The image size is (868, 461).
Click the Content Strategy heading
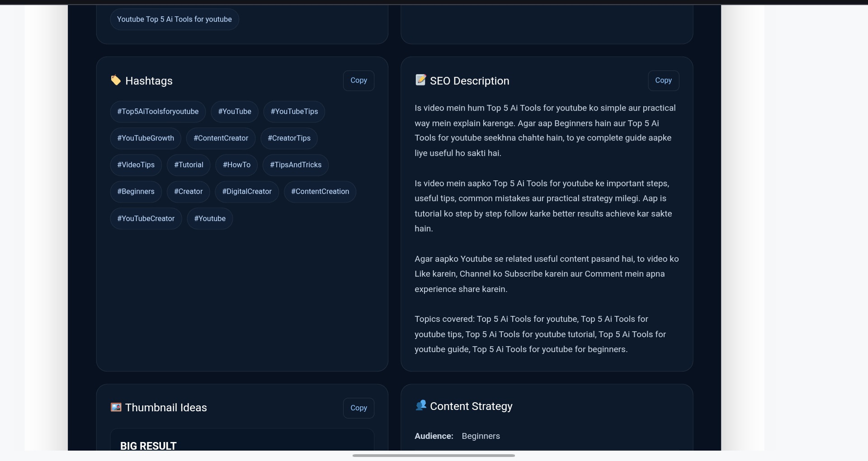(x=471, y=406)
